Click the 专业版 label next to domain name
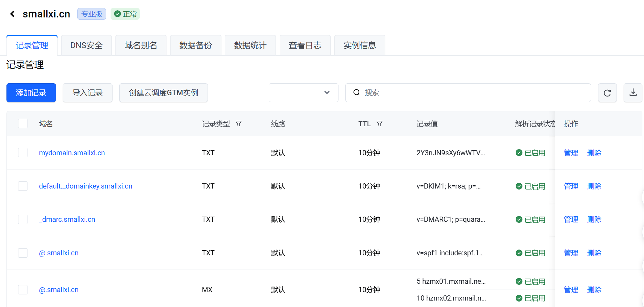Screen dimensions: 644x307 coord(91,14)
